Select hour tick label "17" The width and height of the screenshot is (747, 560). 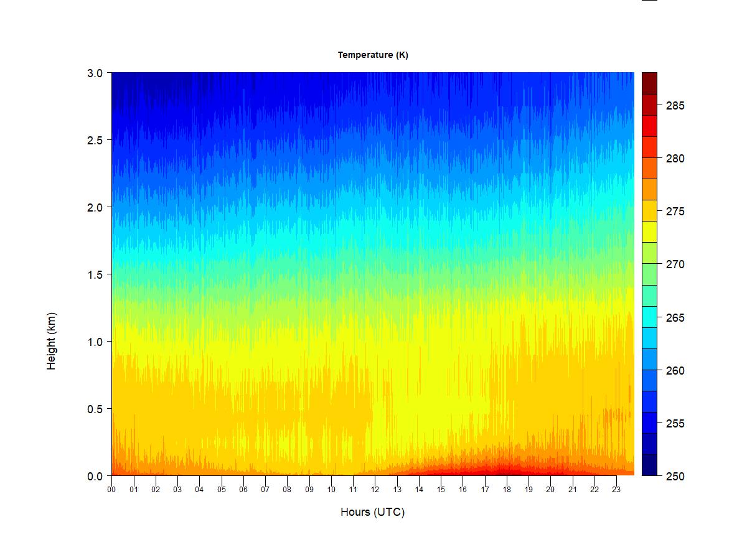coord(485,489)
